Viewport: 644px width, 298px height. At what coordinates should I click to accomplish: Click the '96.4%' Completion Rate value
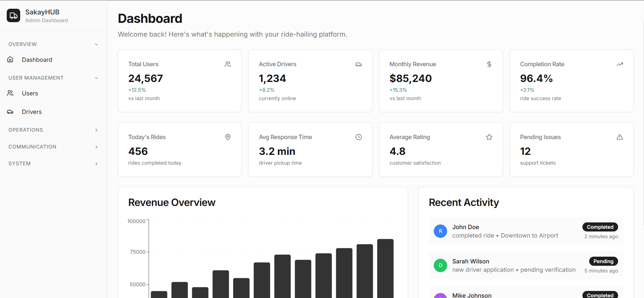536,79
